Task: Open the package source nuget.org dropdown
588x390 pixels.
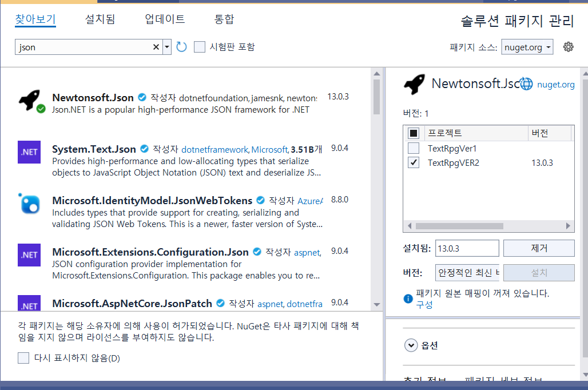Action: 527,47
